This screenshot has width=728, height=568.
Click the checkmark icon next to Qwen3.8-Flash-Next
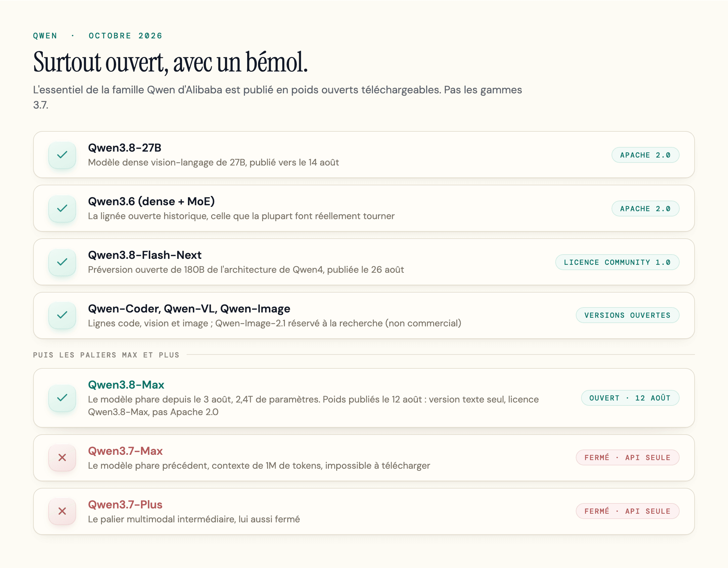pos(62,262)
